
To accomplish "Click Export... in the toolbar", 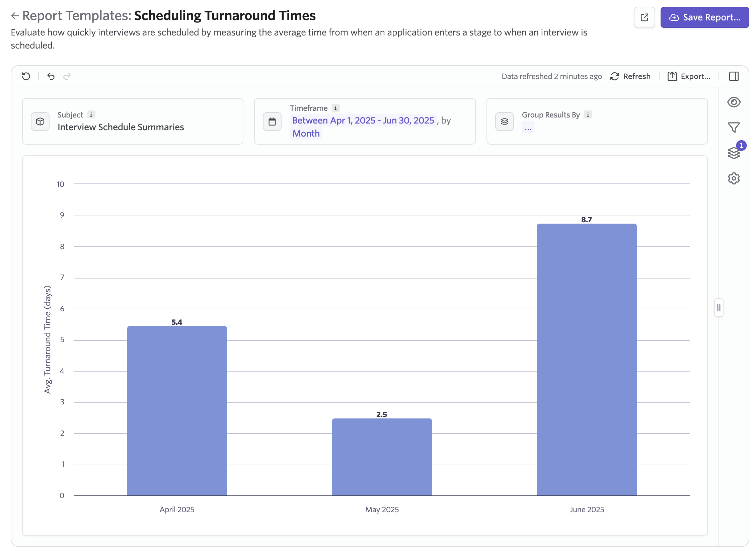I will pos(689,76).
